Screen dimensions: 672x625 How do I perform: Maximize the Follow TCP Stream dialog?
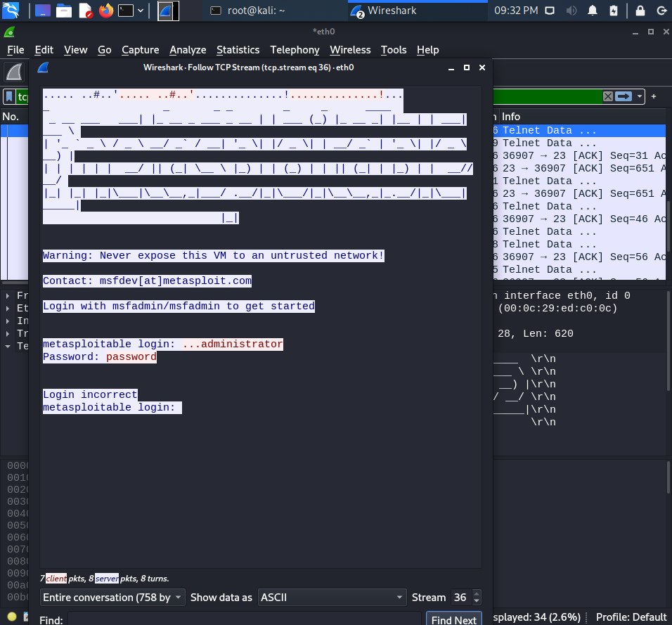467,67
